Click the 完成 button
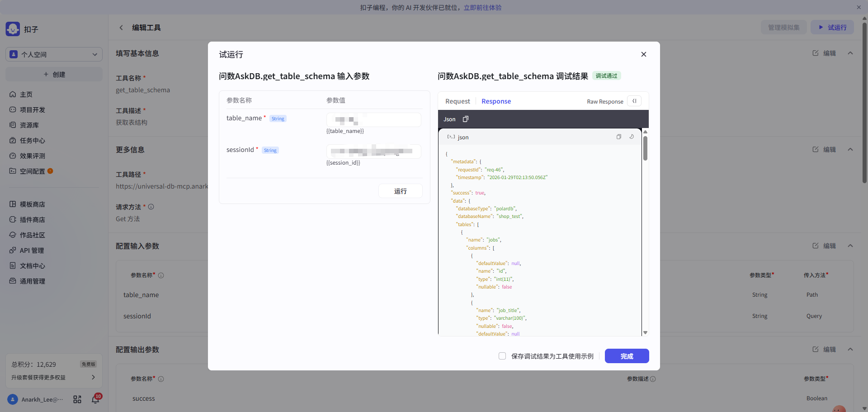The image size is (868, 412). 627,356
